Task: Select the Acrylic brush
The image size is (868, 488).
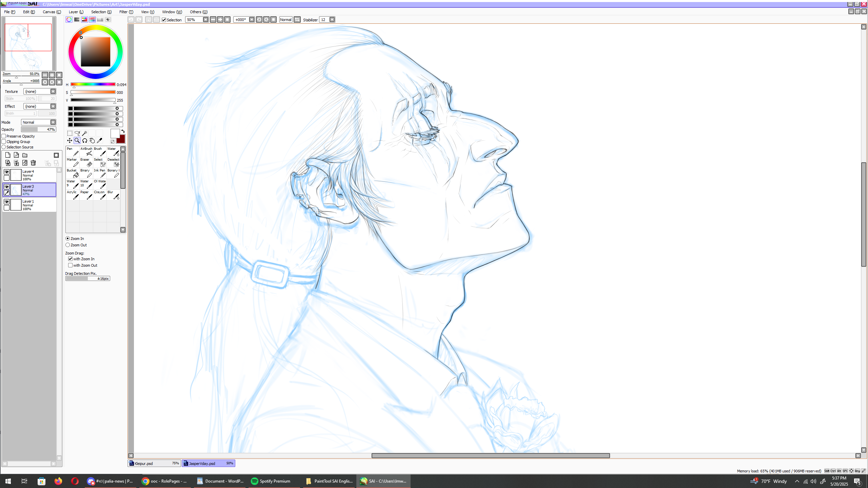Action: tap(73, 195)
